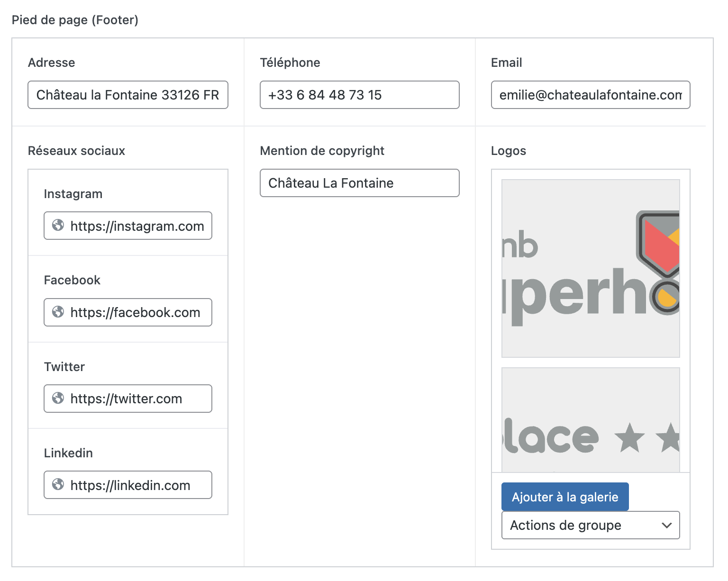
Task: Click the Logos field label
Action: tap(508, 151)
